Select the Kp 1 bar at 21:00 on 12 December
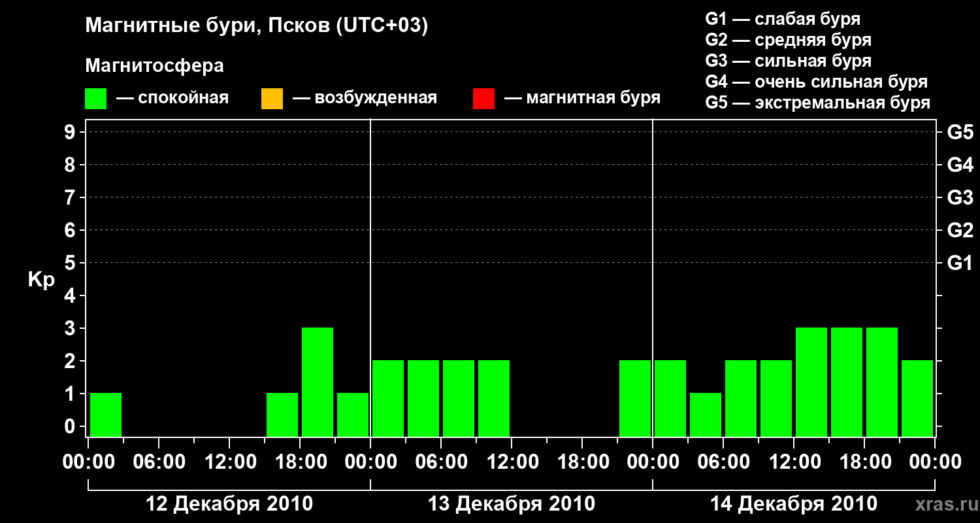The width and height of the screenshot is (980, 523). point(353,414)
